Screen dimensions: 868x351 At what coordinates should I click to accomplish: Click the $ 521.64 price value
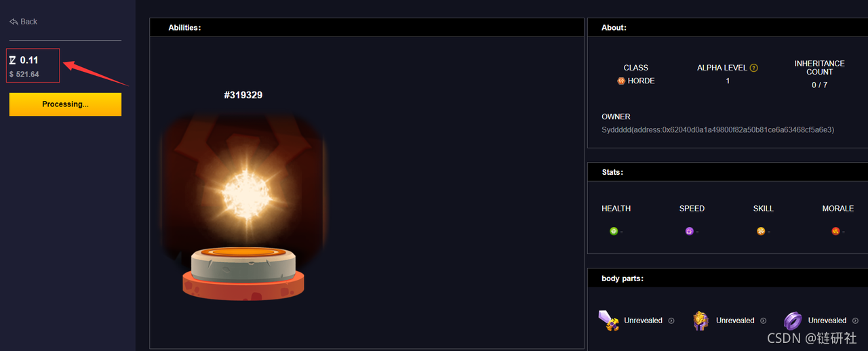[24, 75]
